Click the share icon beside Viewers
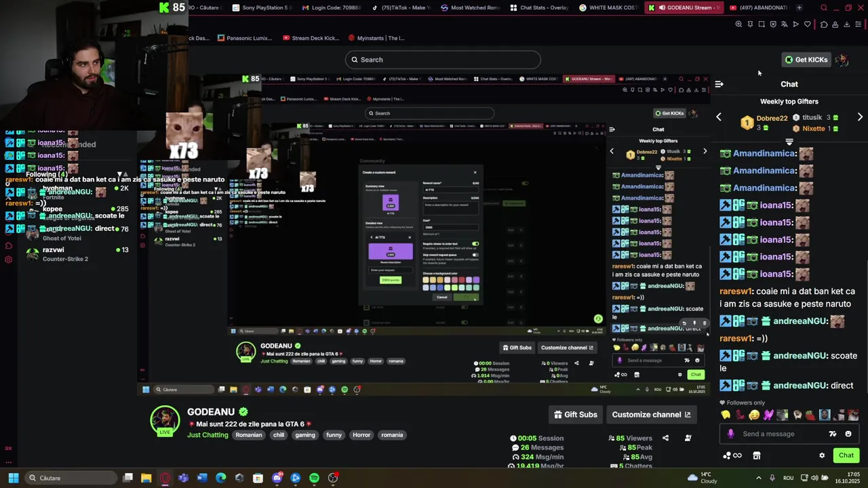868x488 pixels. click(x=665, y=439)
